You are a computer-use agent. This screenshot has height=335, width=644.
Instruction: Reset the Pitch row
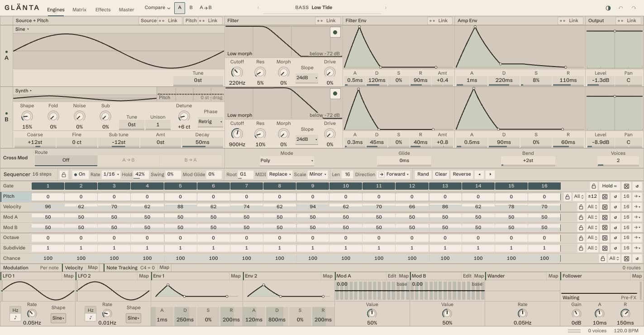(615, 196)
